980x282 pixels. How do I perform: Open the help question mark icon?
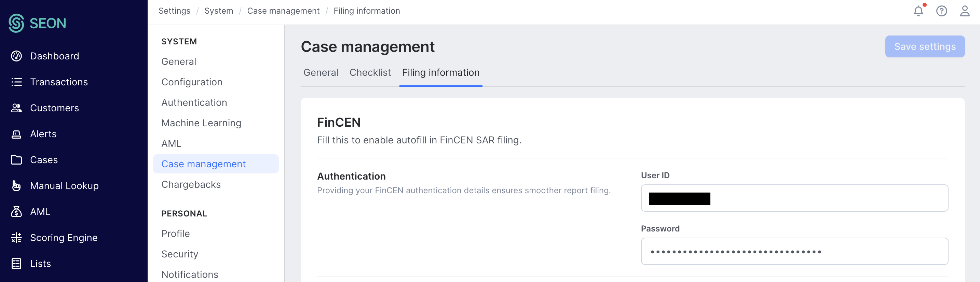point(942,11)
